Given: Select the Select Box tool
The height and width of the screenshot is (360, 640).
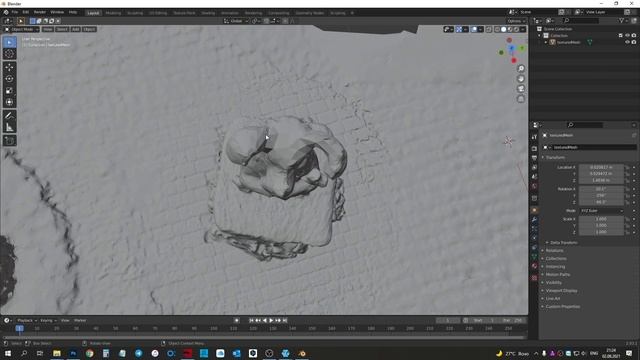Looking at the screenshot, I should (x=9, y=42).
